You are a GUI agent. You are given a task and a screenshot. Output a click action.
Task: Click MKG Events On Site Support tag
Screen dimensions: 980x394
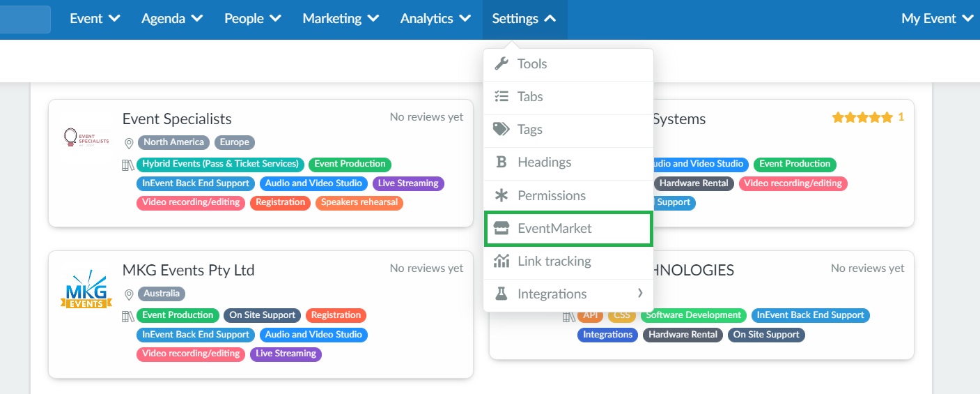click(263, 315)
